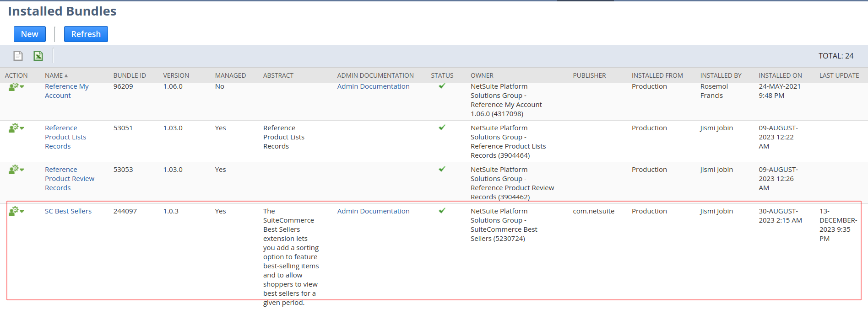Image resolution: width=868 pixels, height=309 pixels.
Task: Click the status checkmark for Reference Product Lists
Action: point(442,128)
